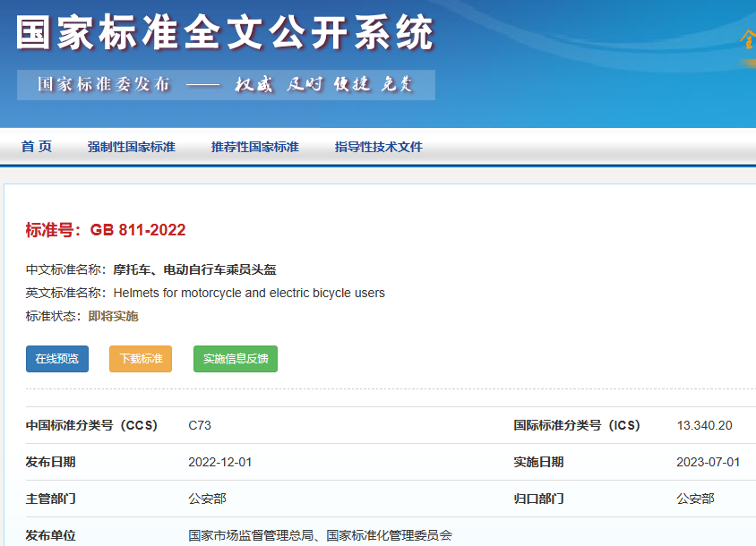This screenshot has height=546, width=756.
Task: Click the blue 在线预览 button
Action: coord(57,359)
